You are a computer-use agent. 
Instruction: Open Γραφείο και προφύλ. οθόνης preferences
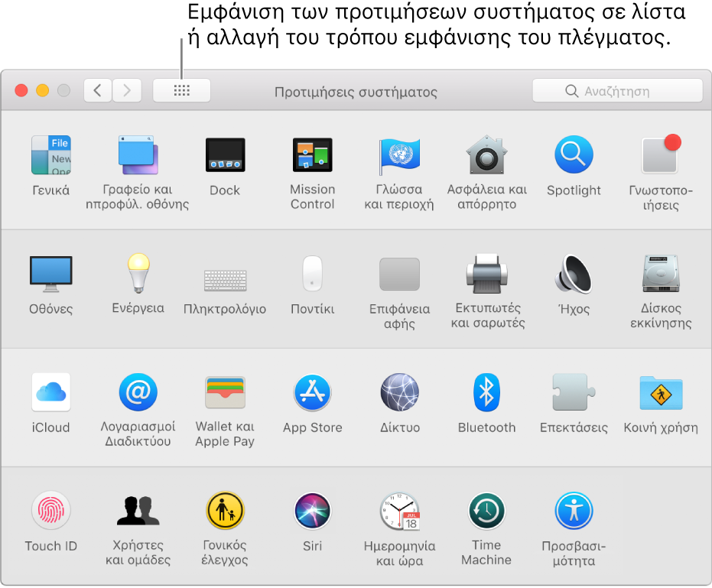[x=138, y=154]
